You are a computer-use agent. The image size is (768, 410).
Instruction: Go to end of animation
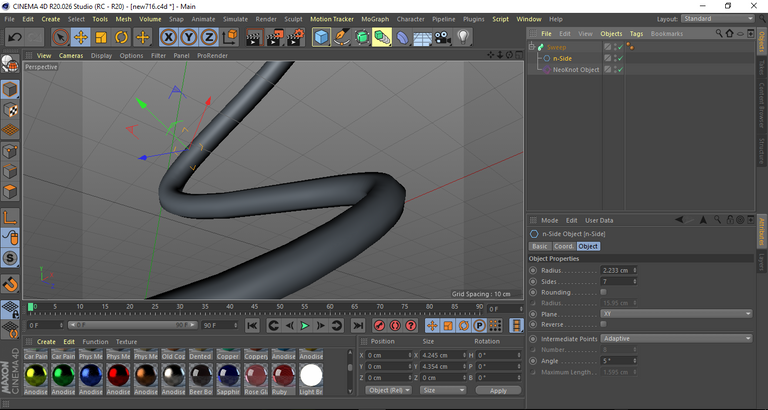[359, 325]
